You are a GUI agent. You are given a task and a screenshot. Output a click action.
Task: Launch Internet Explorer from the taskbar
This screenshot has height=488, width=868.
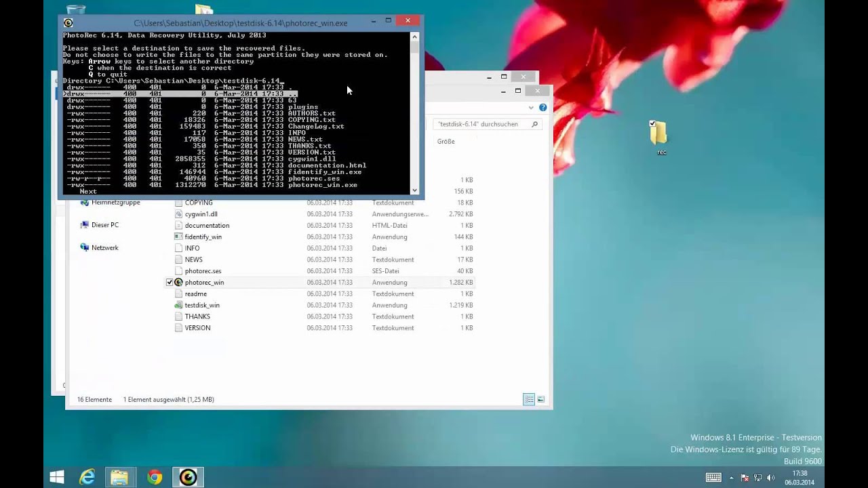pyautogui.click(x=87, y=478)
